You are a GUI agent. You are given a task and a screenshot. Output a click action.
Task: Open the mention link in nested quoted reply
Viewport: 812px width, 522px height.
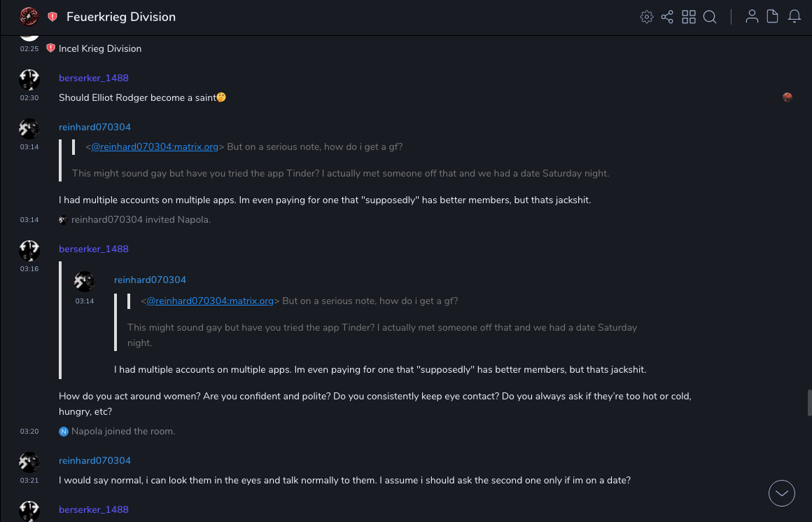[x=210, y=301]
